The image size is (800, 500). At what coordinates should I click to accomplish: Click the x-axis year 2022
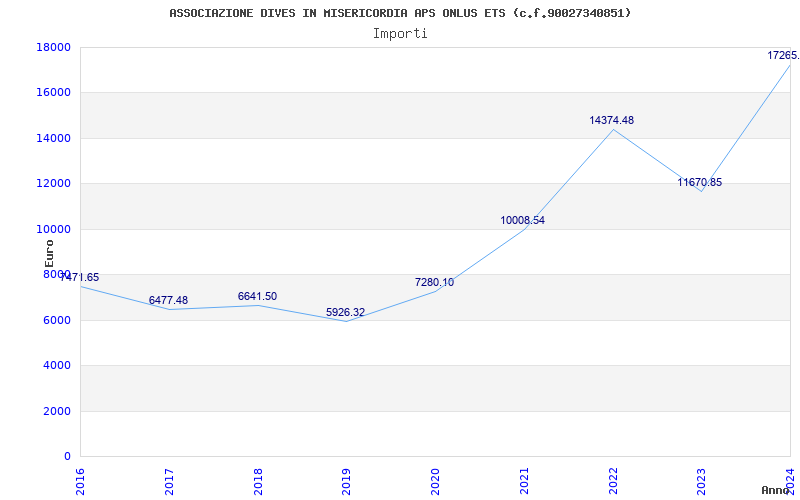(613, 482)
